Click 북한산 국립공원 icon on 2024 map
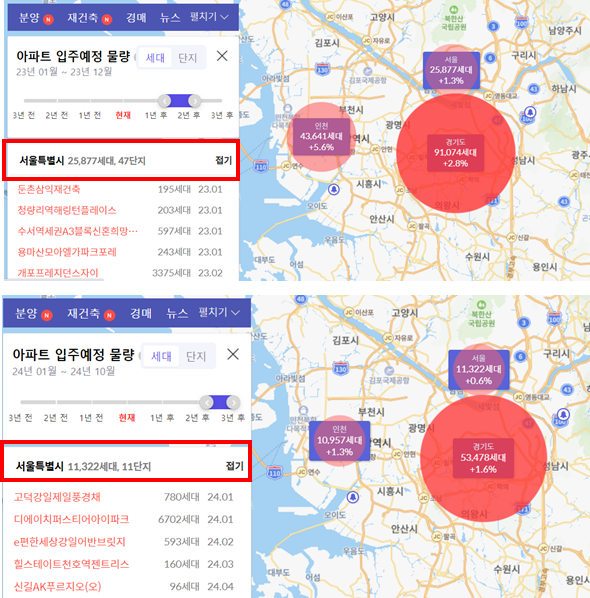Screen dimensions: 590x598 [x=481, y=305]
